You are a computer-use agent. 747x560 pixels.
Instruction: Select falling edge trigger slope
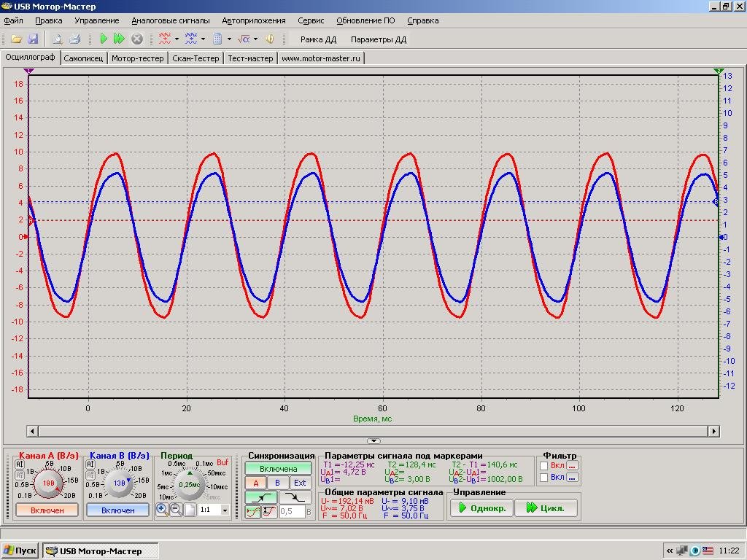[x=295, y=497]
